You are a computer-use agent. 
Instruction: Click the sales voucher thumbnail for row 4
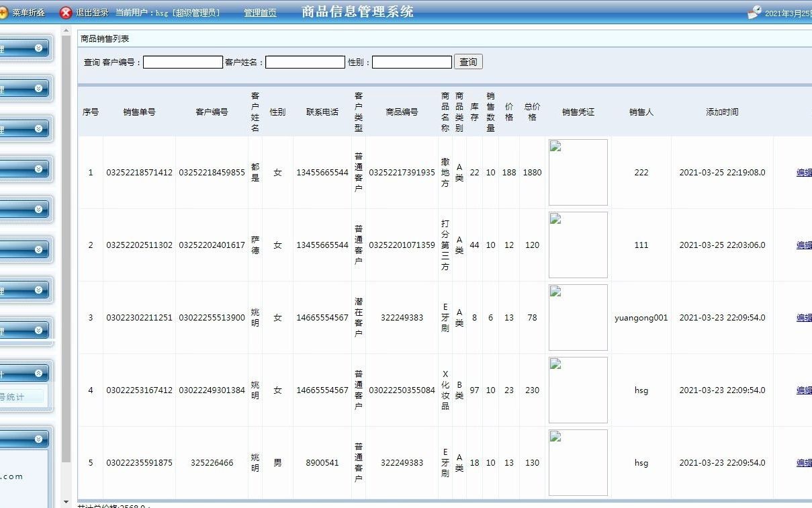pos(578,390)
